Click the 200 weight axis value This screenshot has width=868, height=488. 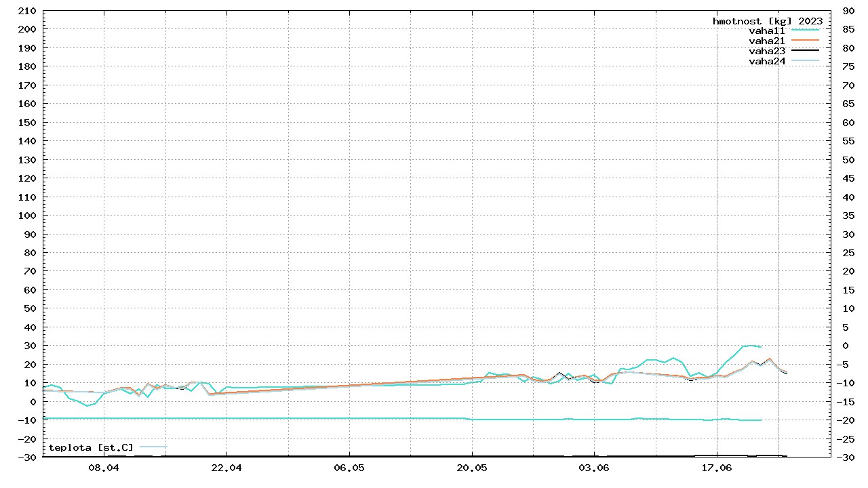pos(28,29)
